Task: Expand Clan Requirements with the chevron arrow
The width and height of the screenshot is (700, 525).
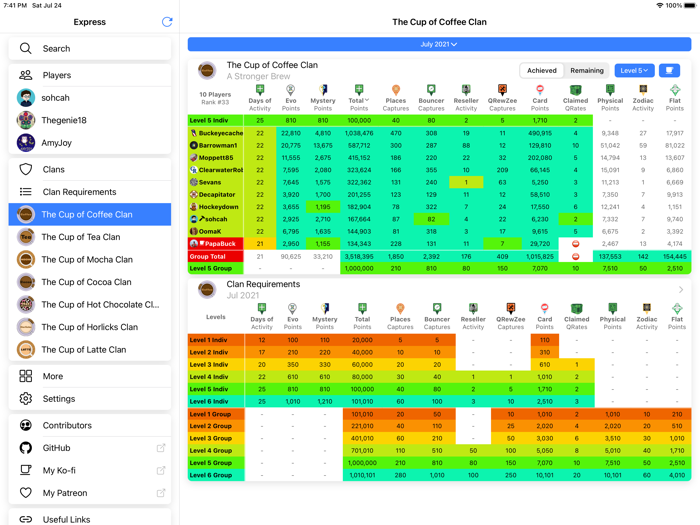Action: [681, 290]
